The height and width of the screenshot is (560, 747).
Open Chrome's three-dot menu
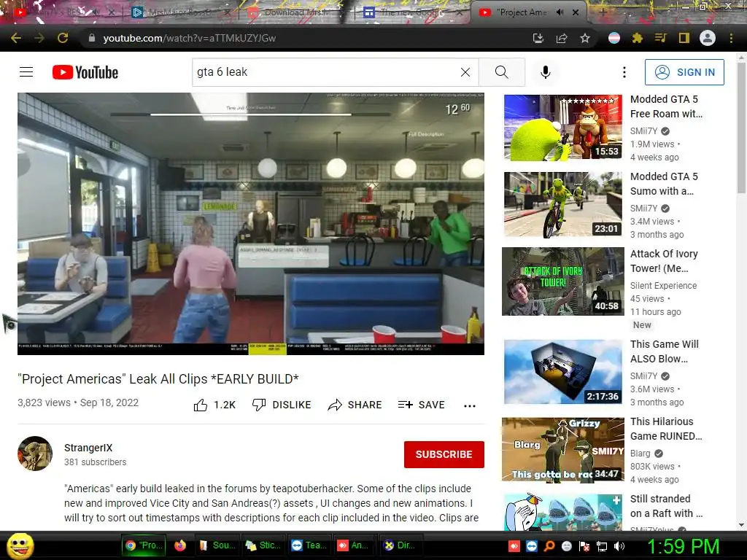[731, 38]
